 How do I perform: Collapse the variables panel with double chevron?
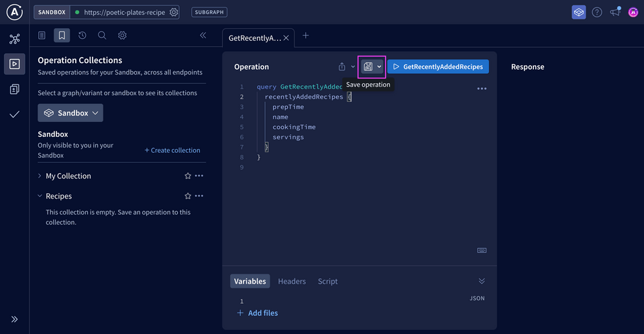pos(482,281)
